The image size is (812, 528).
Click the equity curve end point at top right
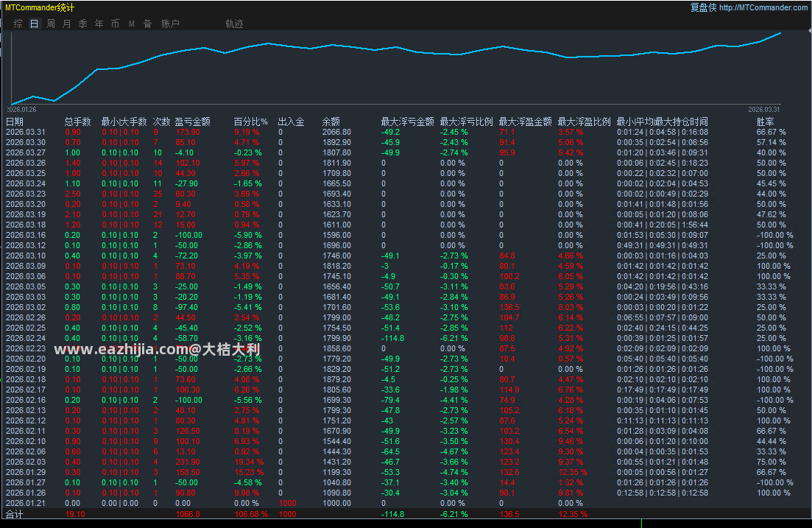point(780,33)
